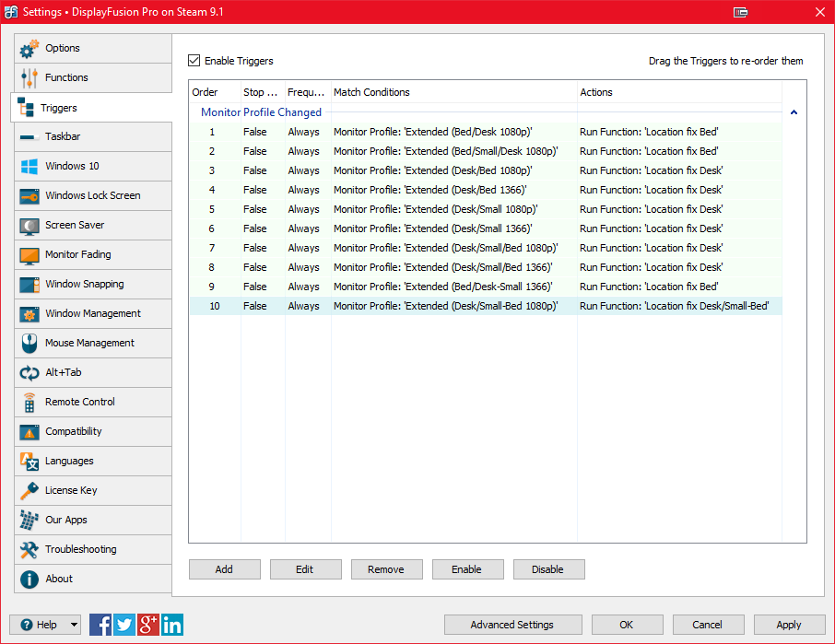The height and width of the screenshot is (644, 835).
Task: Open the Window Snapping tab
Action: [x=92, y=284]
